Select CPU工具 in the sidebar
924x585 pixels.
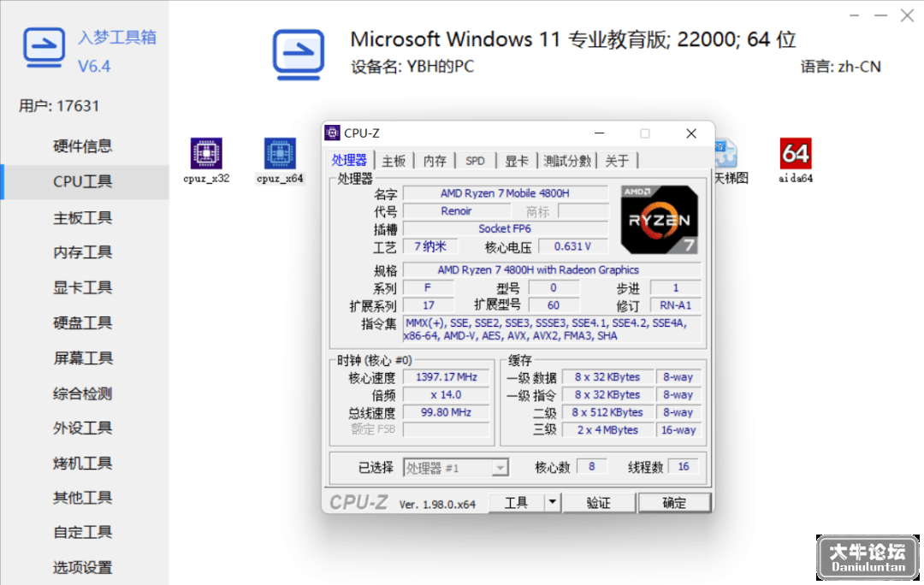tap(82, 181)
